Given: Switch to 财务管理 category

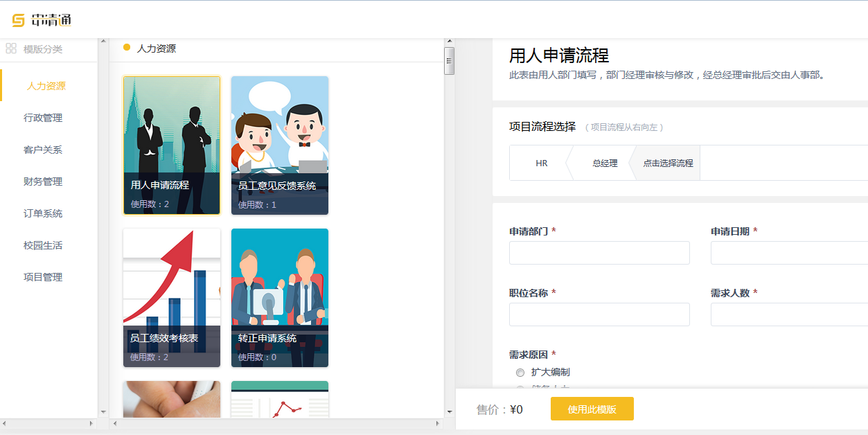Looking at the screenshot, I should (43, 181).
